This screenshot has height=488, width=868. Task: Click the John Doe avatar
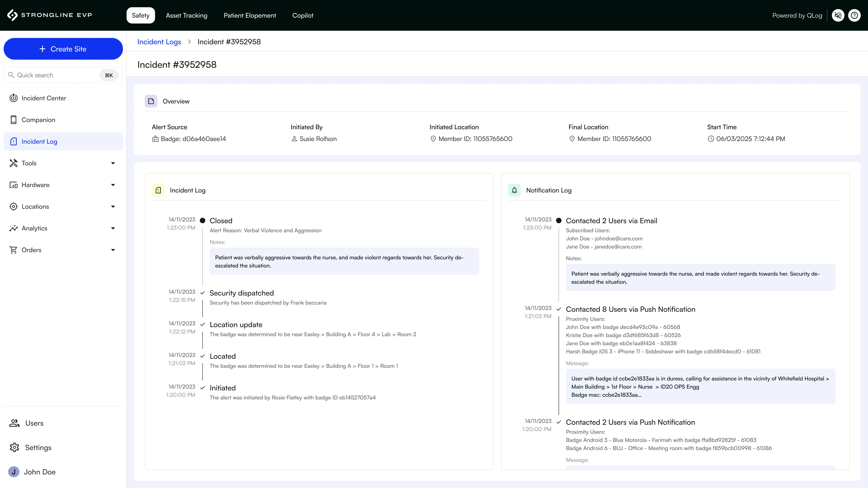point(14,472)
